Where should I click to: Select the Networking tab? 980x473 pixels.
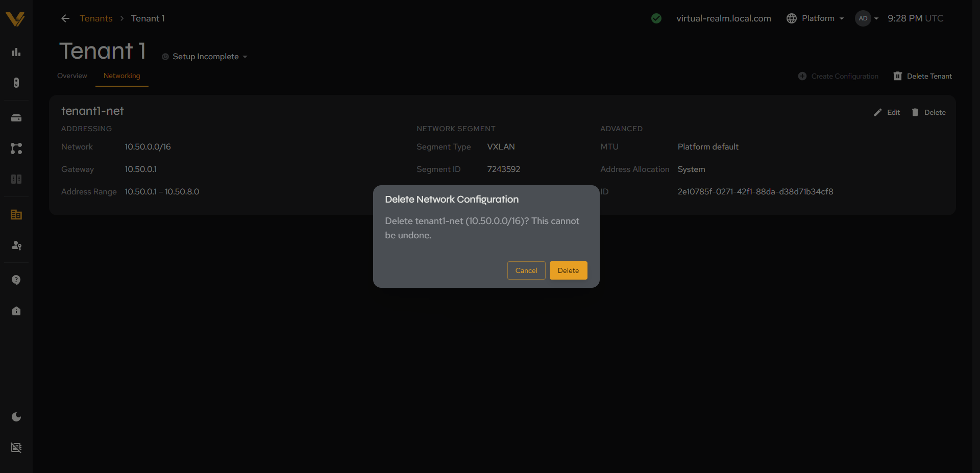[121, 76]
